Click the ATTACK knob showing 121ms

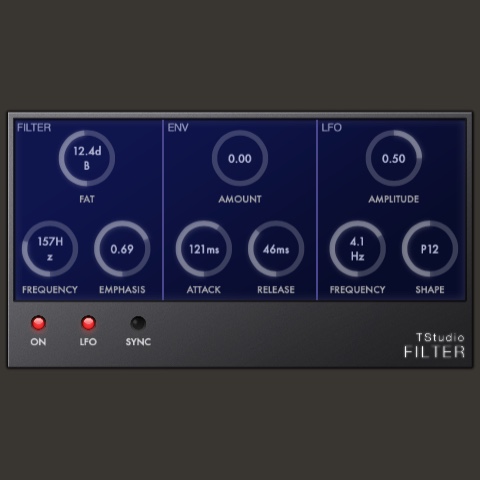204,249
